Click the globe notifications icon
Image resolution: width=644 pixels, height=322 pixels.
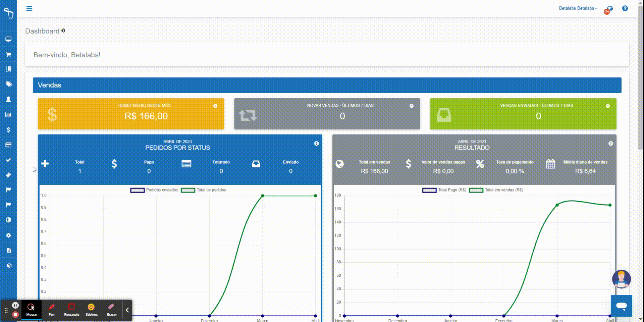coord(609,9)
